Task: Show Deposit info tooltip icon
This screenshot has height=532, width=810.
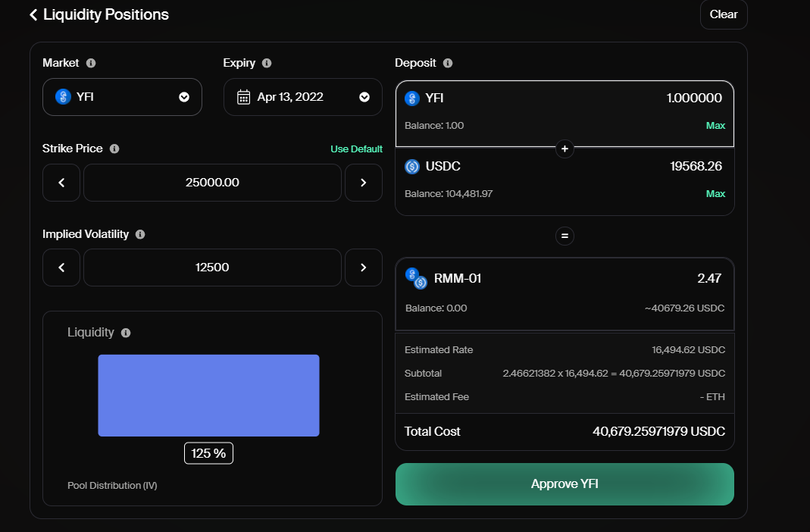Action: 448,63
